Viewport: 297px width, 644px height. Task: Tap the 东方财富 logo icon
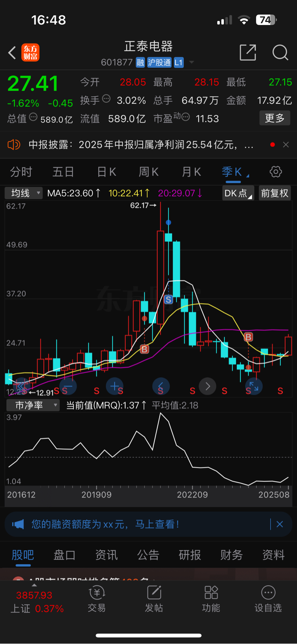tap(30, 53)
